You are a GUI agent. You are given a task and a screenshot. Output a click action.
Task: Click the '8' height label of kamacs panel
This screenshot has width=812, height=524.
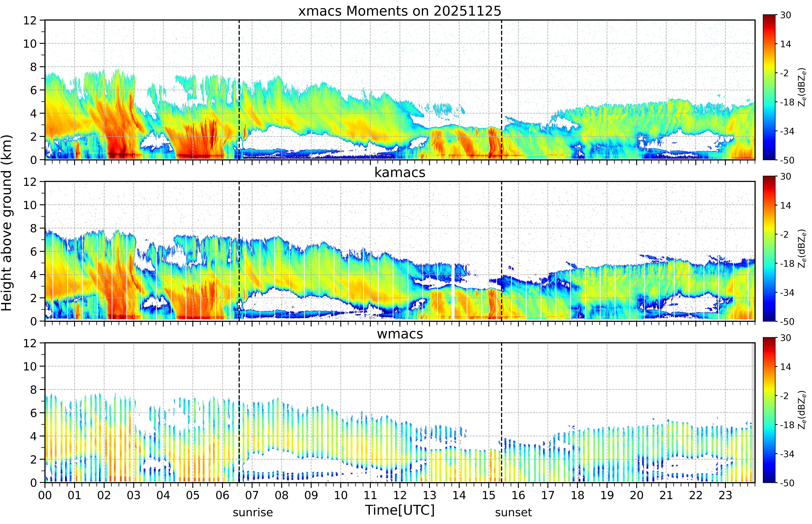33,228
